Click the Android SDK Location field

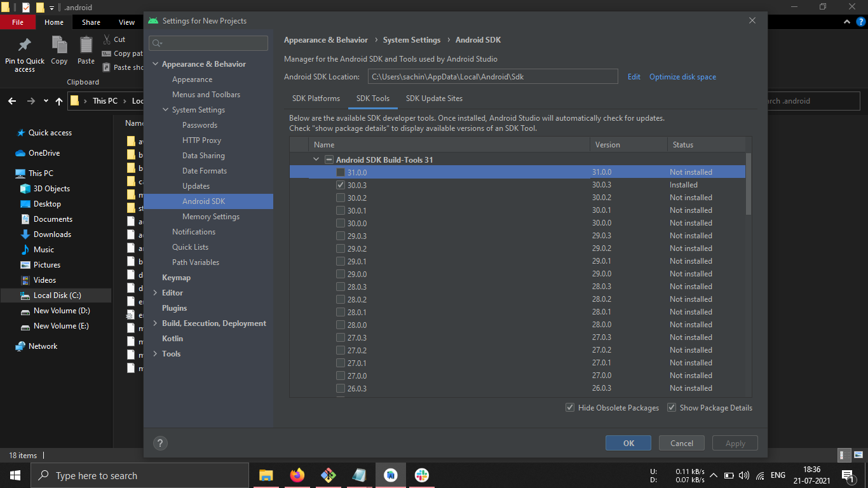tap(492, 76)
